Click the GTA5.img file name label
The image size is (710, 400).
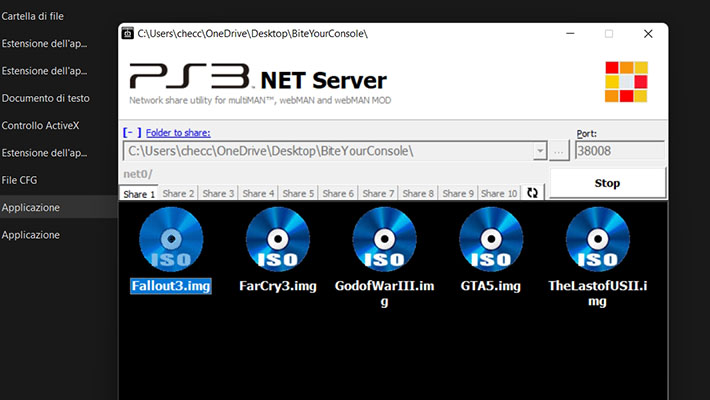[x=491, y=286]
